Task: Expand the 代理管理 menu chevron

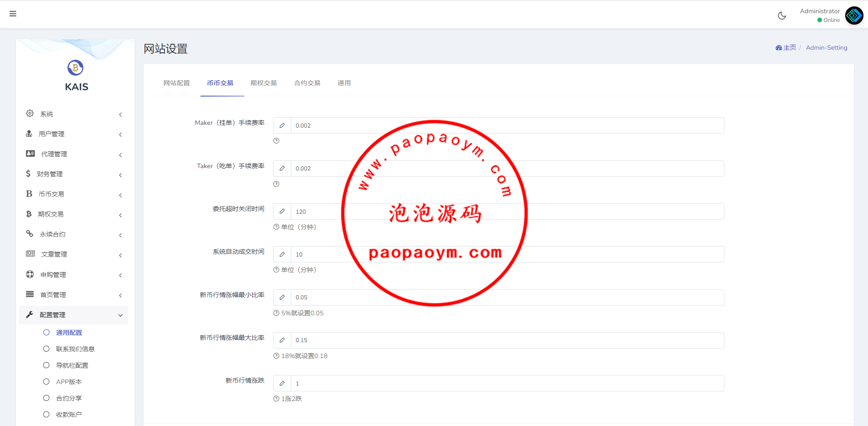Action: (x=120, y=155)
